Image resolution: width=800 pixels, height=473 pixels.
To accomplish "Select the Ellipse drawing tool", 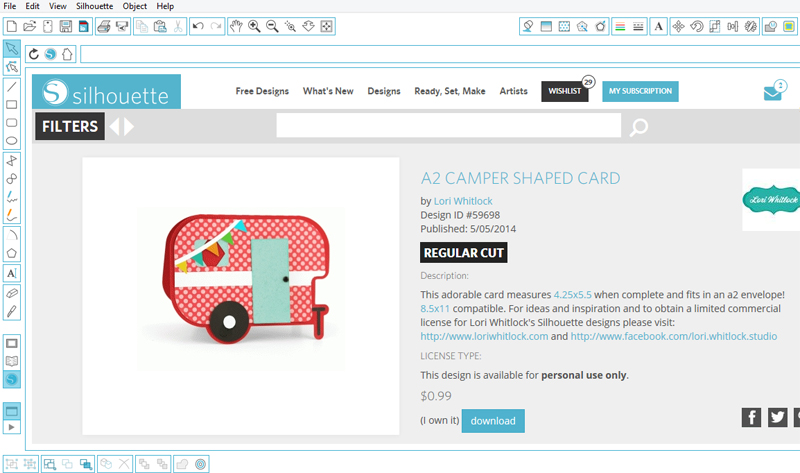I will [12, 141].
